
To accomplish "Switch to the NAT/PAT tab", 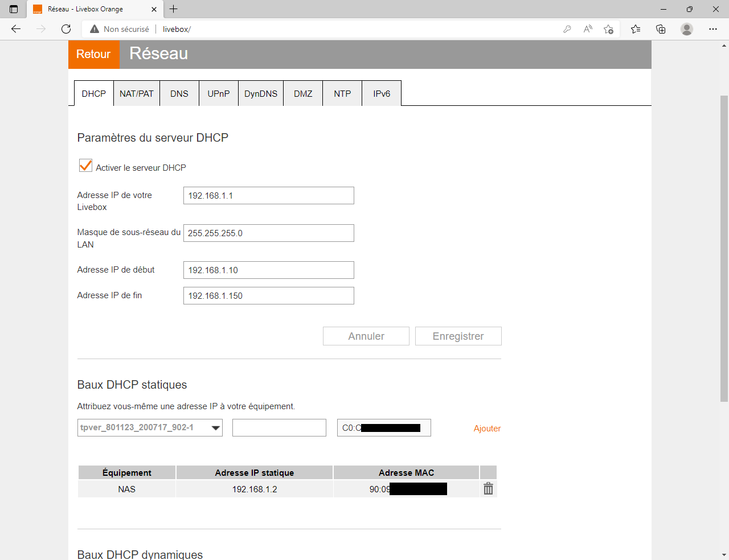I will click(x=137, y=93).
